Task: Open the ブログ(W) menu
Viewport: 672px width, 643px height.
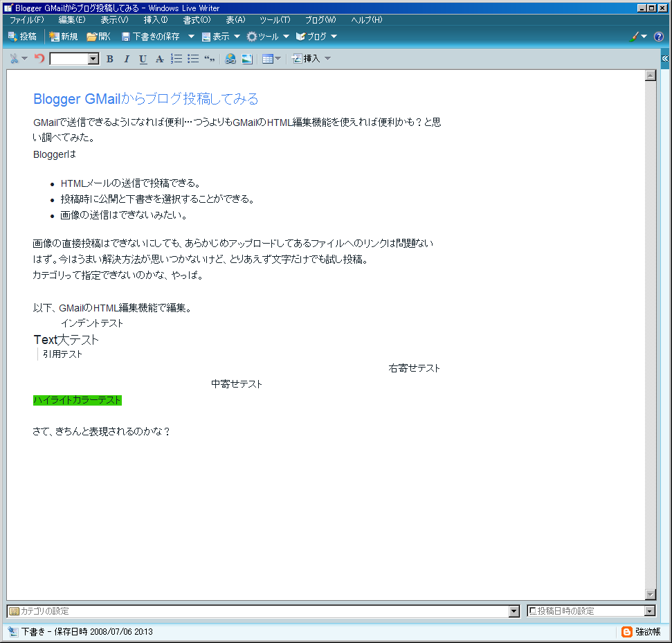Action: point(320,19)
